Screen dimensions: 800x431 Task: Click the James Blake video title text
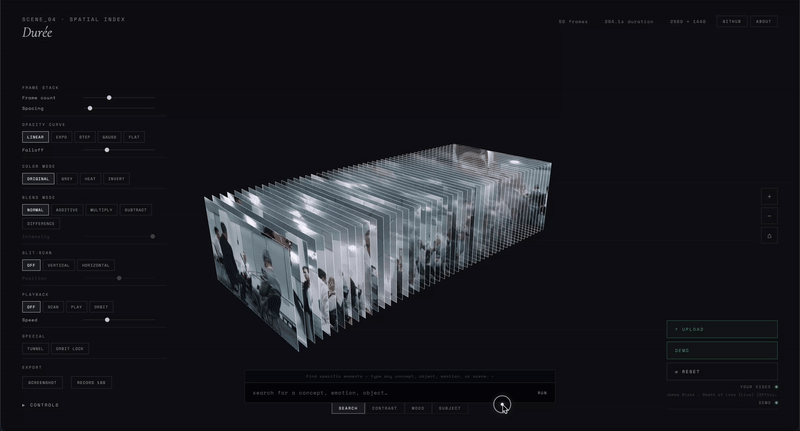722,395
